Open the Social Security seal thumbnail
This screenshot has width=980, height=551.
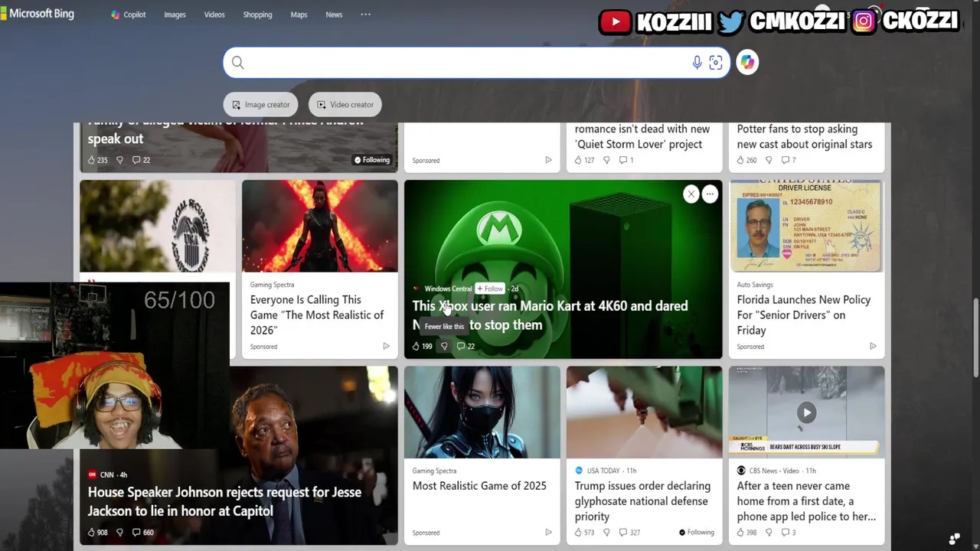pyautogui.click(x=158, y=226)
